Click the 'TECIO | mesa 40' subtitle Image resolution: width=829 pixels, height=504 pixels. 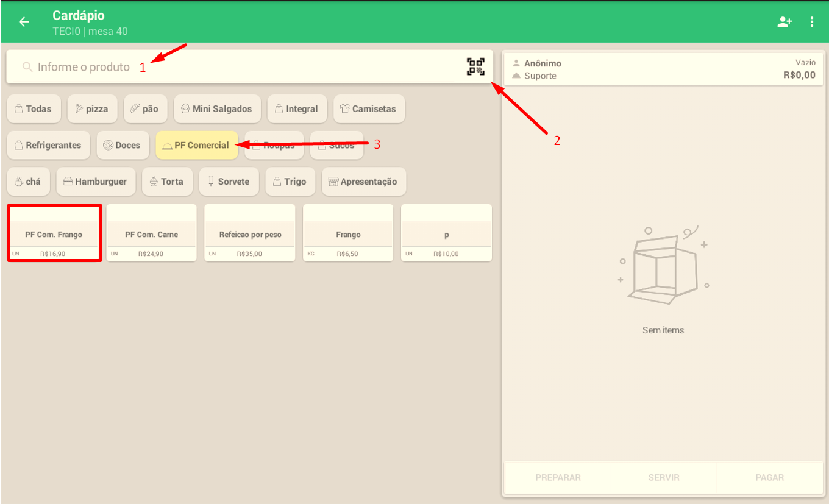[90, 31]
